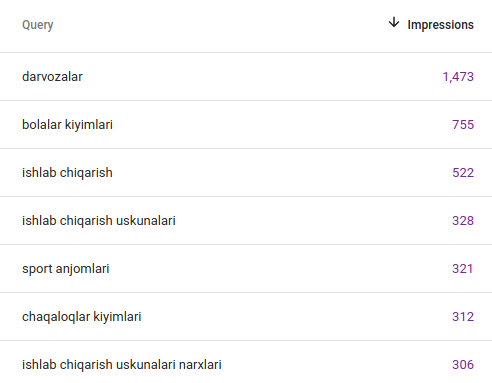Screen dimensions: 492x383
Task: Open ishlab chiqarish uskunalari narxlari query
Action: (122, 365)
